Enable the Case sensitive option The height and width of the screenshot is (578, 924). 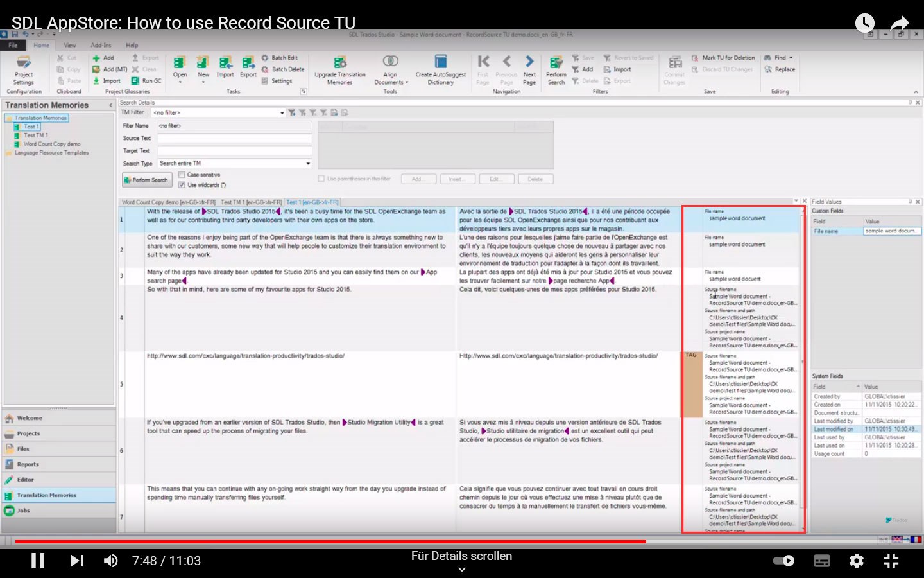(183, 174)
